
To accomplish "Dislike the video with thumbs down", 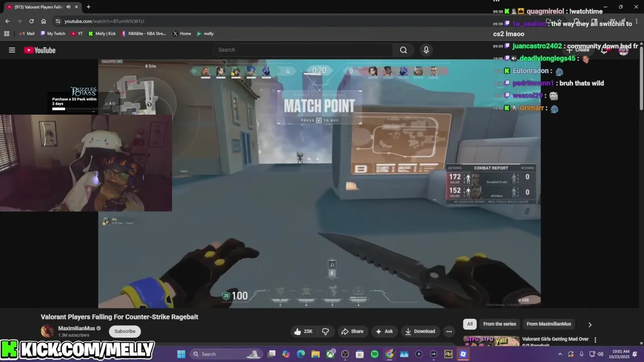I will pyautogui.click(x=326, y=331).
